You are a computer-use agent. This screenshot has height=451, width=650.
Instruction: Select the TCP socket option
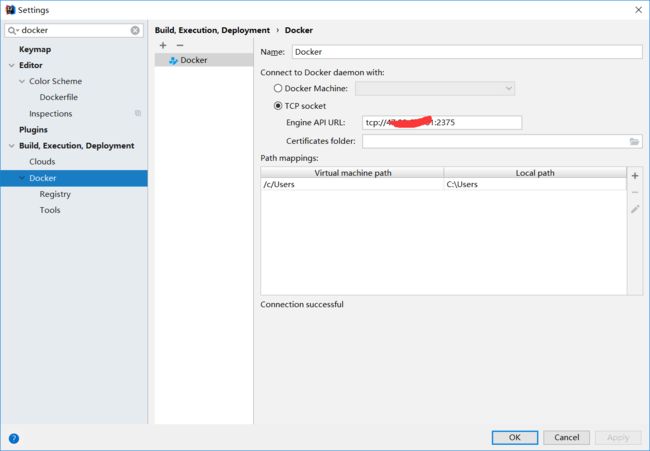tap(278, 106)
